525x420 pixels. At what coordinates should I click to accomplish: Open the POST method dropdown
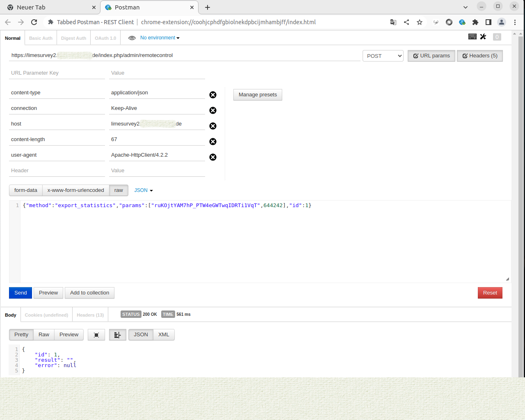383,56
